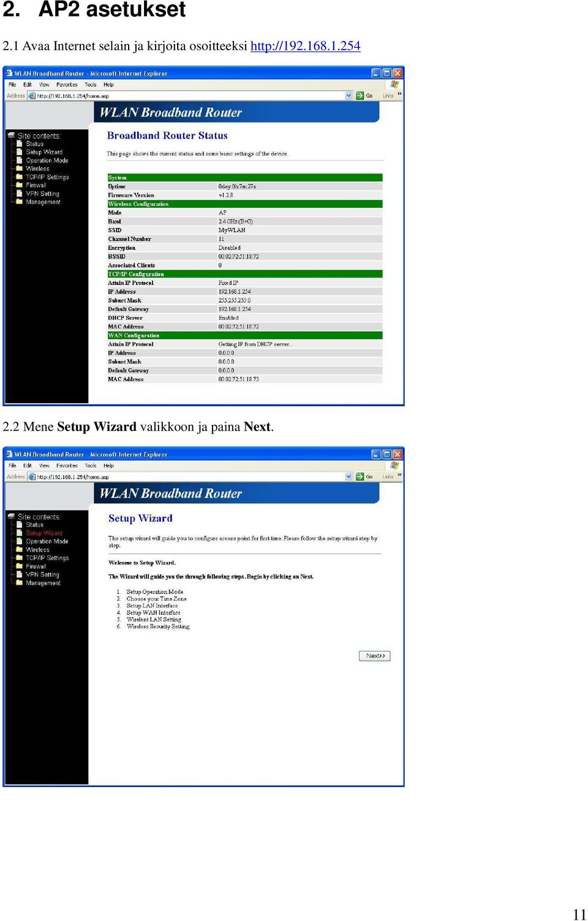Click Operation Mode page icon in Router Status window
The width and height of the screenshot is (588, 921).
click(20, 161)
